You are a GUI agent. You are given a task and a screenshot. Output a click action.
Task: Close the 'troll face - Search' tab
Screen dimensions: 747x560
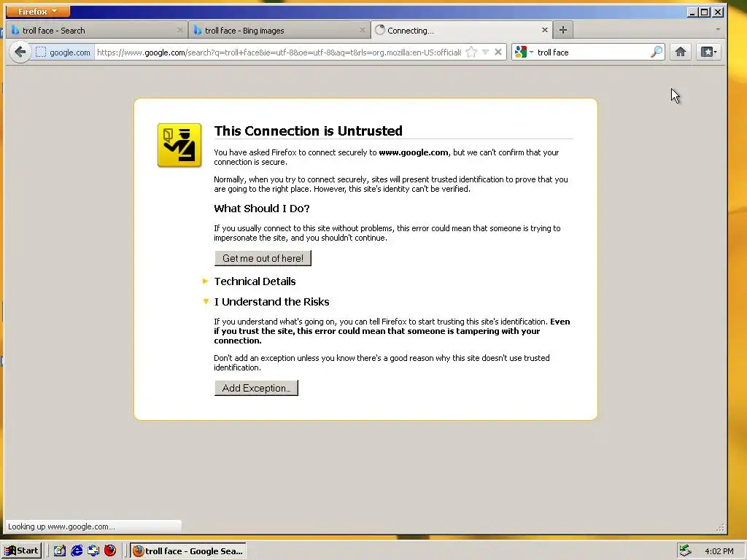(x=179, y=30)
